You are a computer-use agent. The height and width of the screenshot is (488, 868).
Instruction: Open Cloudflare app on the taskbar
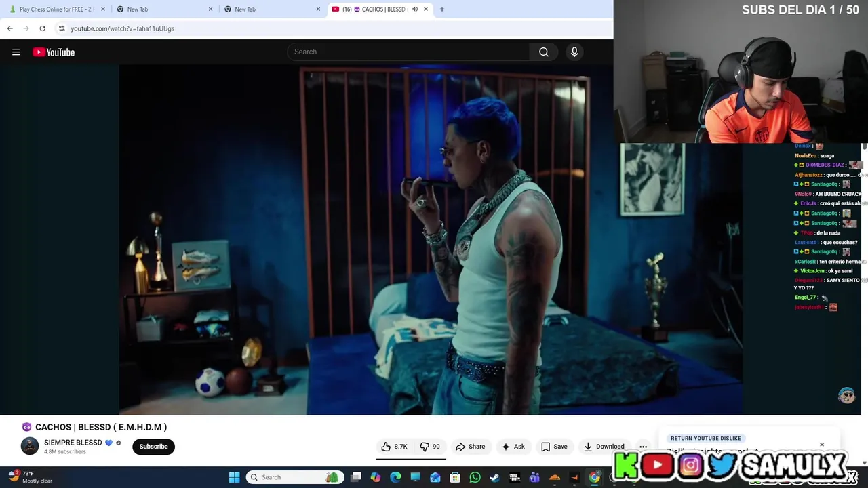pos(554,477)
